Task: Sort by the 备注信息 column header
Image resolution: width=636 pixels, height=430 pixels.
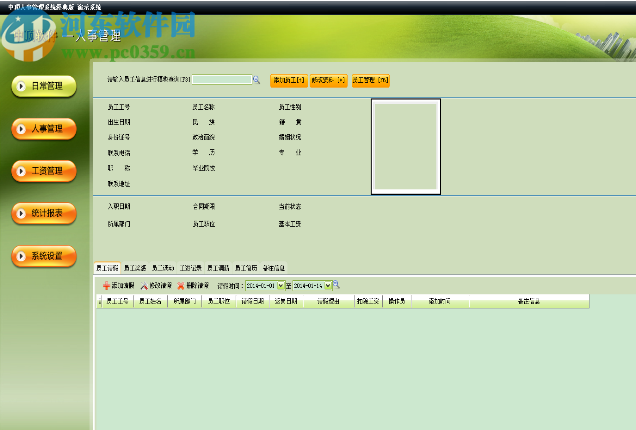Action: click(x=529, y=301)
